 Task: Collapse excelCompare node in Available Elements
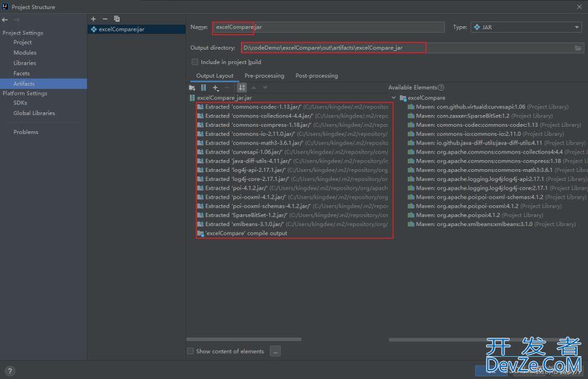click(x=393, y=98)
